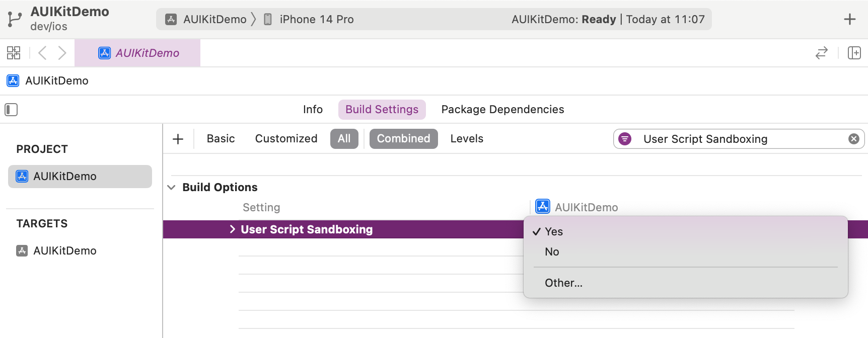The width and height of the screenshot is (868, 338).
Task: Toggle the Combined view button
Action: [404, 139]
